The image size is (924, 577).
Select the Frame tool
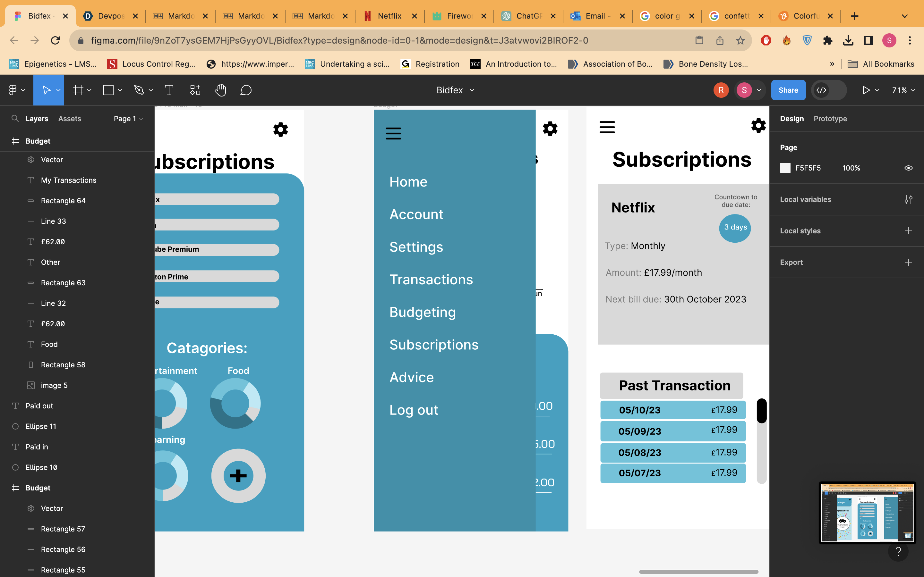pyautogui.click(x=78, y=90)
